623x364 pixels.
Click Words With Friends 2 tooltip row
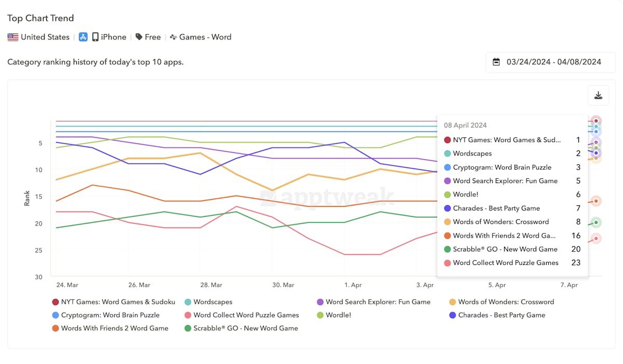[512, 235]
